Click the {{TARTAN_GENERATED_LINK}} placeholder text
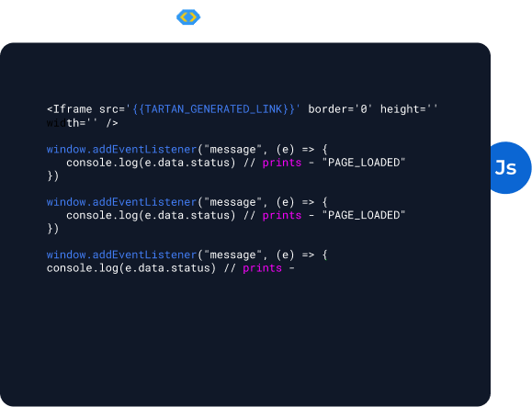The image size is (532, 407). 213,109
